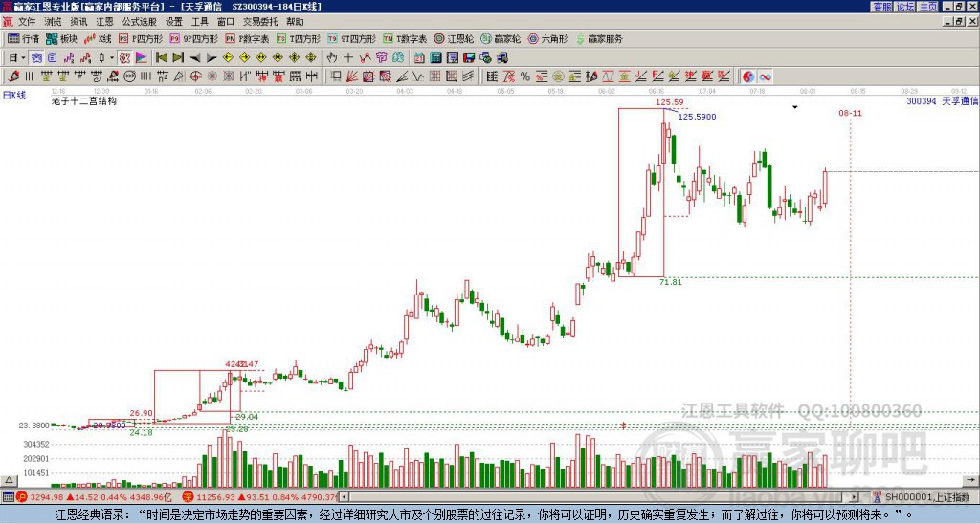Open the 交易委托 menu
Image resolution: width=980 pixels, height=524 pixels.
point(260,22)
